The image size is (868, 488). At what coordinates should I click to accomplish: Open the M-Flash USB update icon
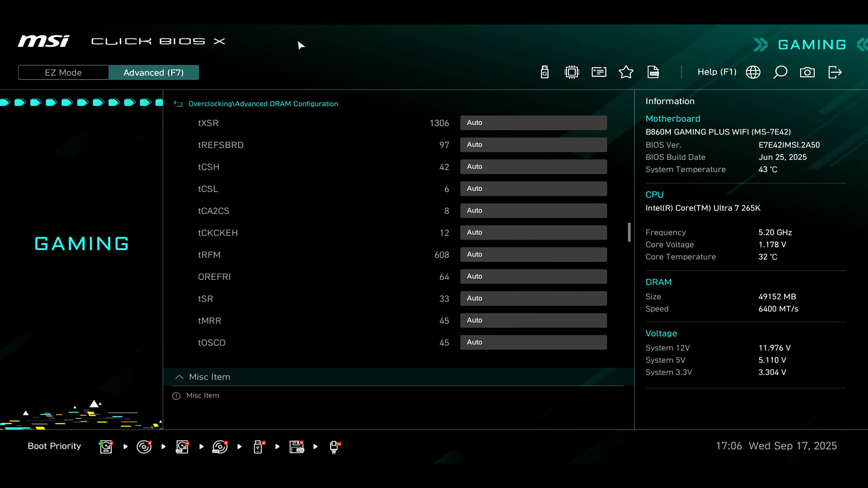point(544,72)
